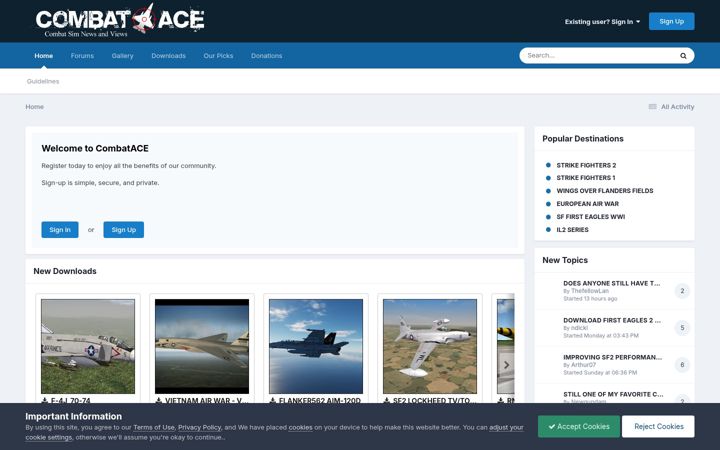Click reply count 5 badge on First Eagles topic

click(682, 328)
